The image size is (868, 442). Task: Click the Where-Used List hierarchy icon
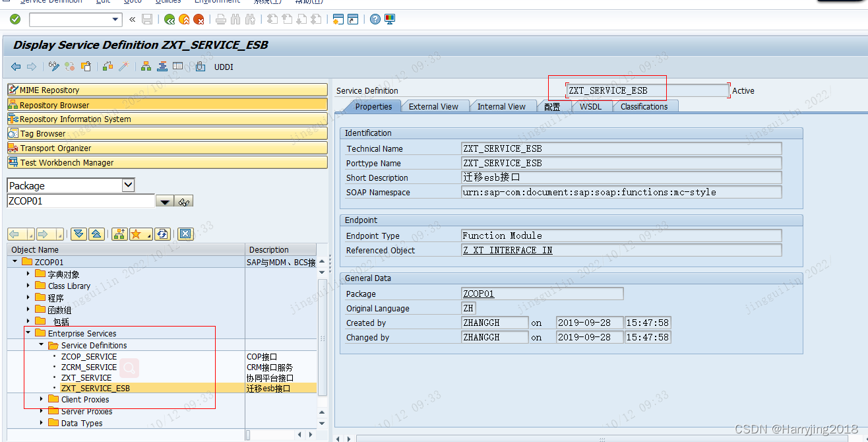click(146, 67)
